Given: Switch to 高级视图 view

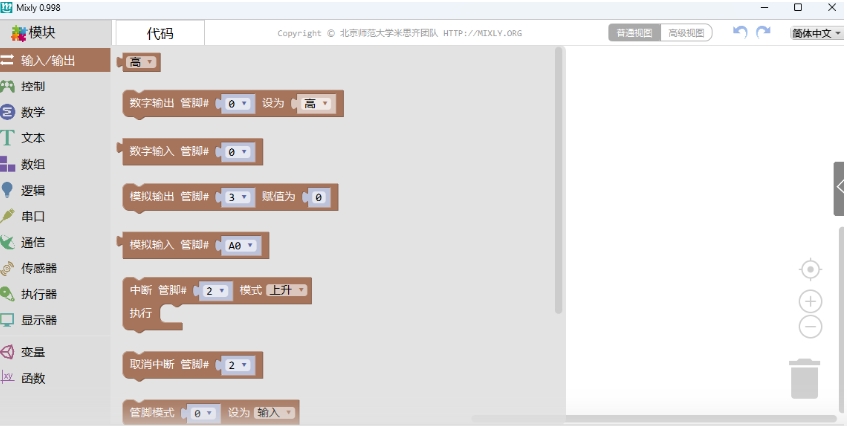Looking at the screenshot, I should (x=686, y=33).
